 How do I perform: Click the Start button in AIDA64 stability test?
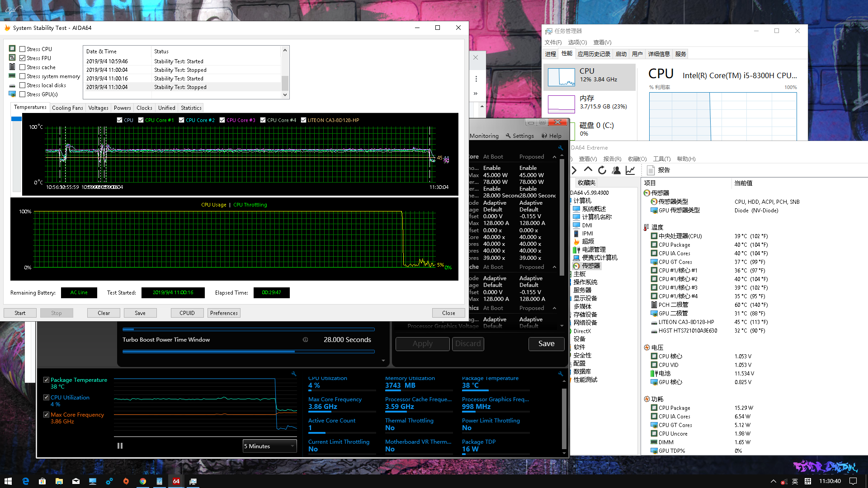click(20, 312)
